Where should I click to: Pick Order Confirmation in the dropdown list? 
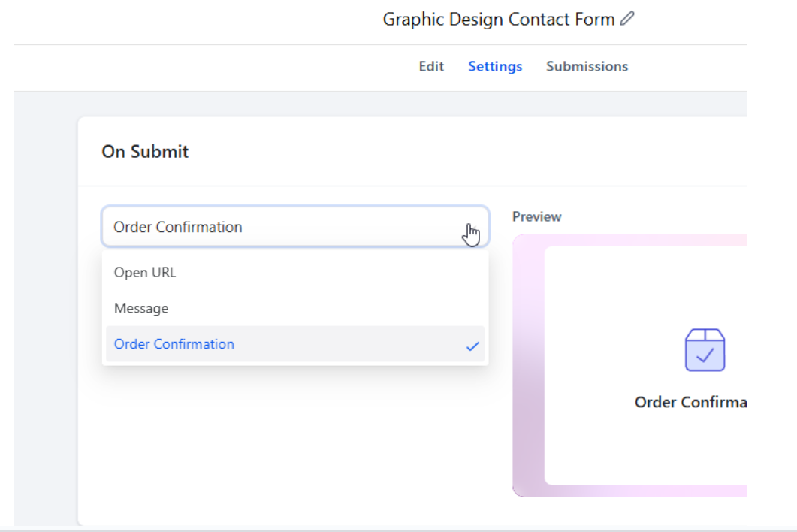174,344
